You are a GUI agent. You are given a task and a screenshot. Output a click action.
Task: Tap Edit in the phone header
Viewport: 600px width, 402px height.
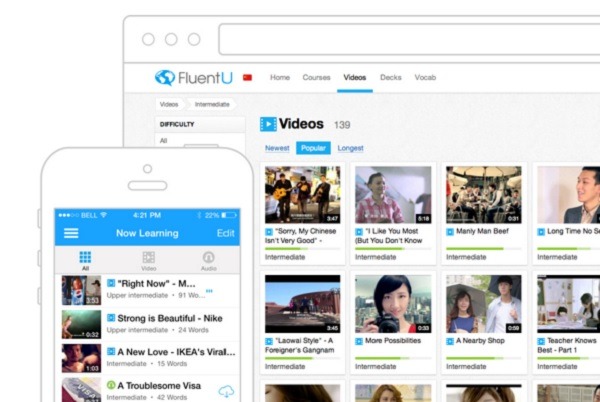pyautogui.click(x=225, y=233)
